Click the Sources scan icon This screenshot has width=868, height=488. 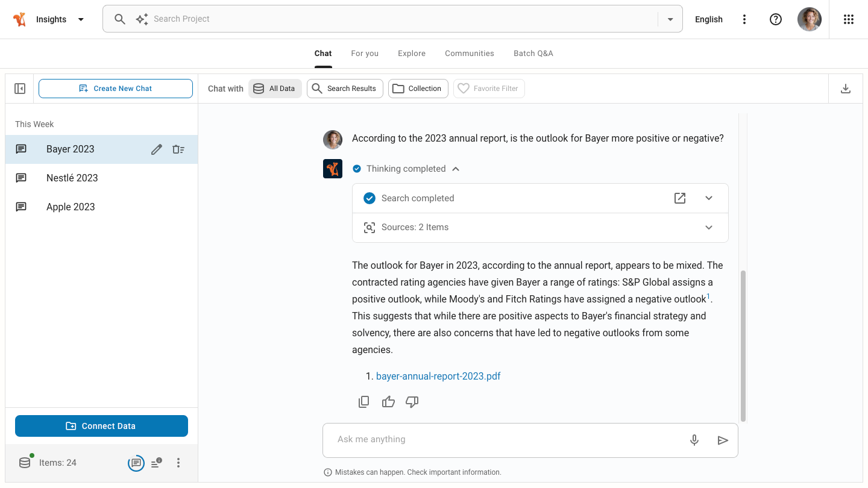(x=370, y=228)
